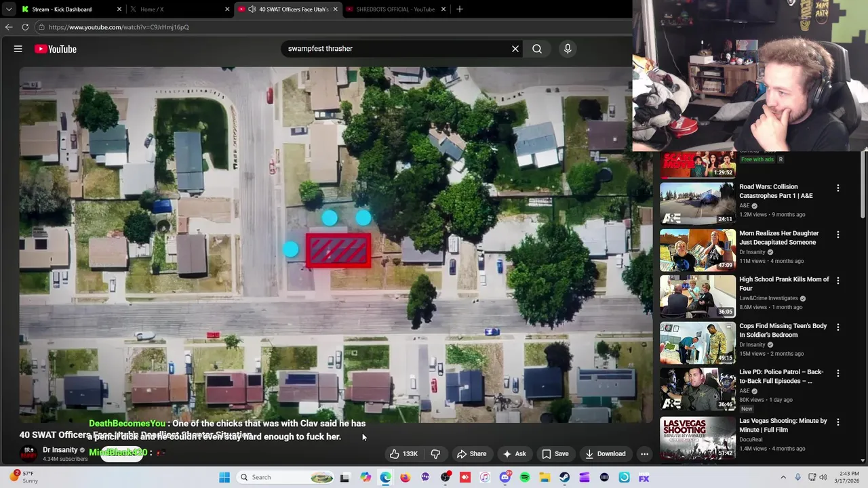Open Road Wars: Collision Catastrophes video title
This screenshot has height=488, width=868.
[776, 191]
